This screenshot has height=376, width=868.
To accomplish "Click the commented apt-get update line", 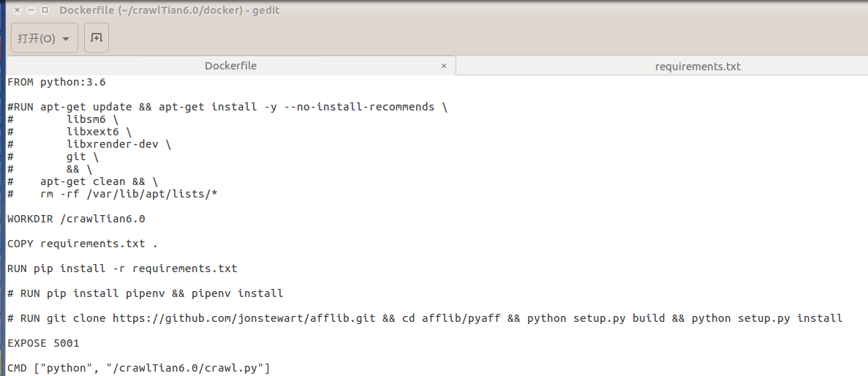I will 227,107.
